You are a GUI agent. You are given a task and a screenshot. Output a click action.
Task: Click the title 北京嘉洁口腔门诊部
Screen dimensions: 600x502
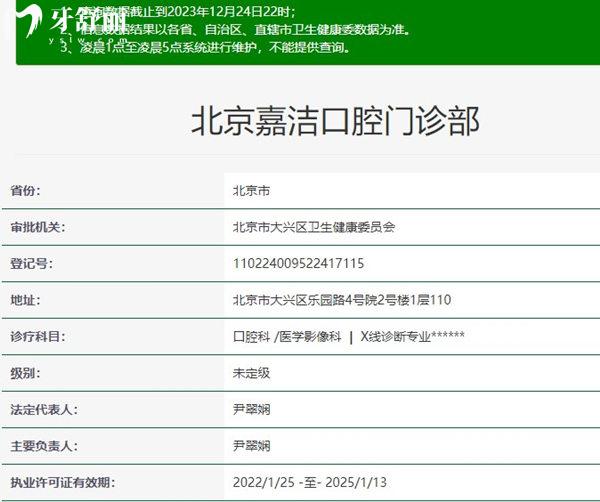point(335,121)
